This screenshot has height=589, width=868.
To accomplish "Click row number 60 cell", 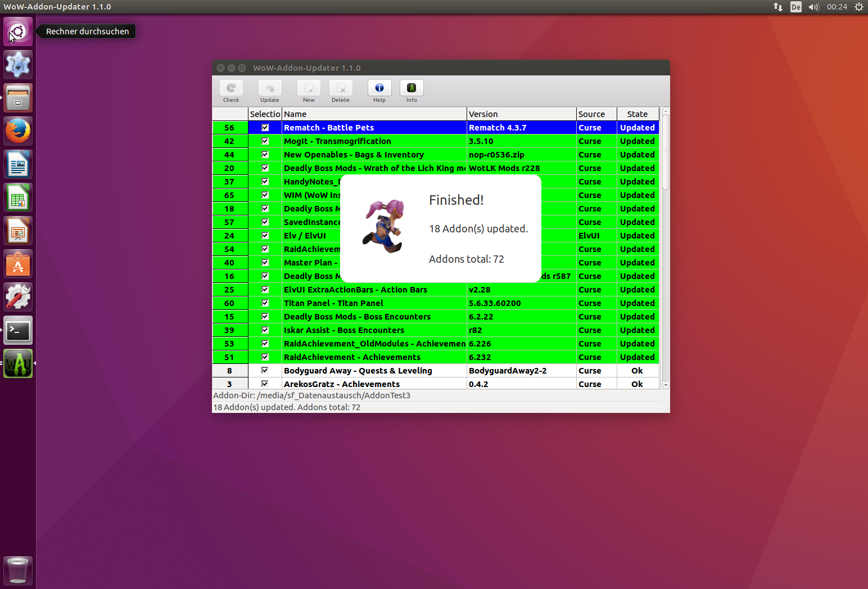I will coord(230,303).
